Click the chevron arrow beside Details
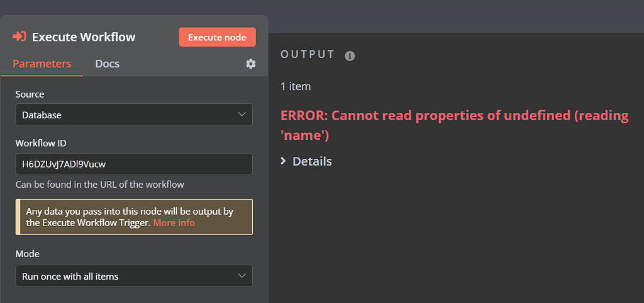The width and height of the screenshot is (644, 303). coord(283,161)
